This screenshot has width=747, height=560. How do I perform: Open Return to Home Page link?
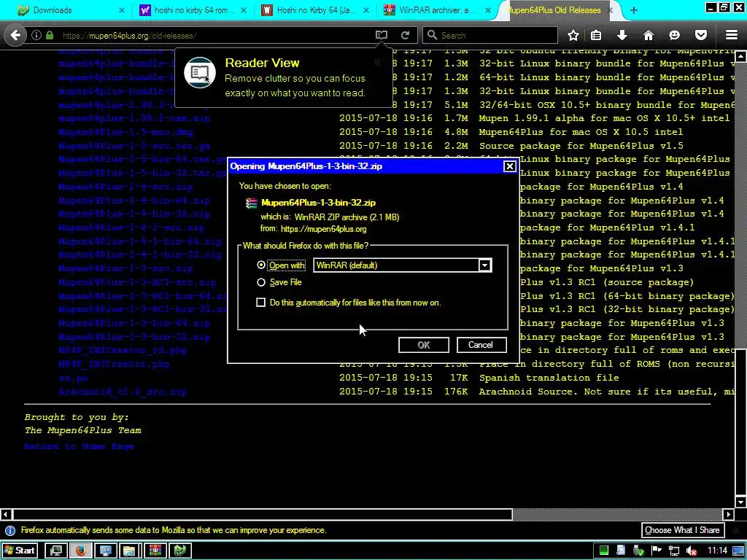(x=79, y=446)
